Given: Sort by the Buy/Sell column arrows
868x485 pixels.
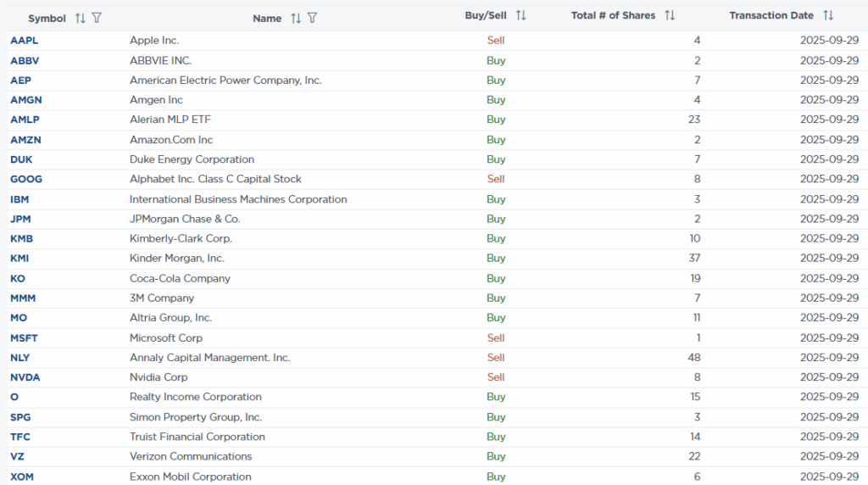Looking at the screenshot, I should click(521, 15).
